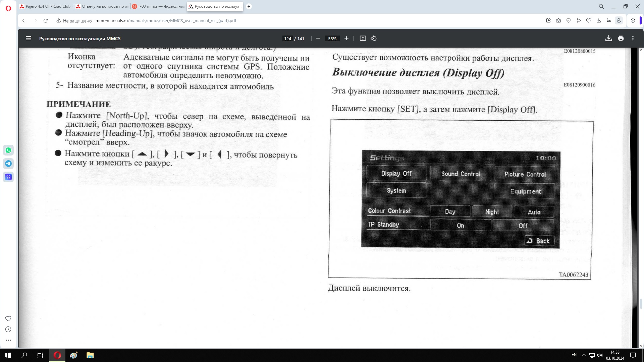Open WhatsApp in the Opera sidebar
This screenshot has width=644, height=362.
point(8,150)
